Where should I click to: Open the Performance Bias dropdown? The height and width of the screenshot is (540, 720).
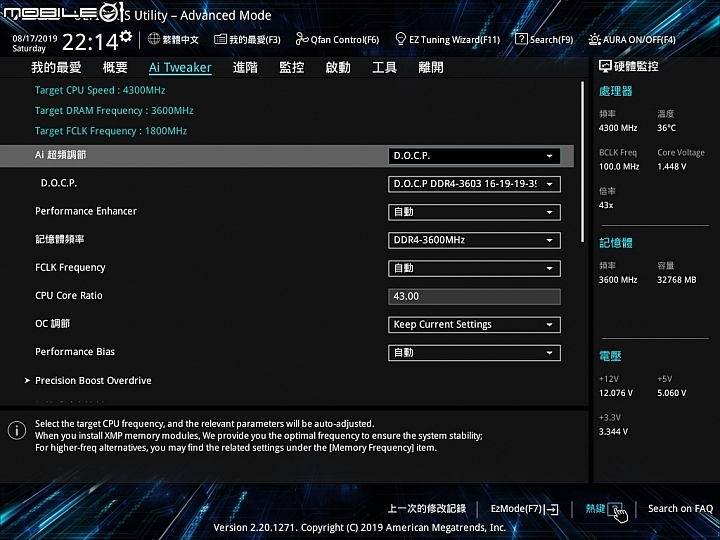click(474, 353)
